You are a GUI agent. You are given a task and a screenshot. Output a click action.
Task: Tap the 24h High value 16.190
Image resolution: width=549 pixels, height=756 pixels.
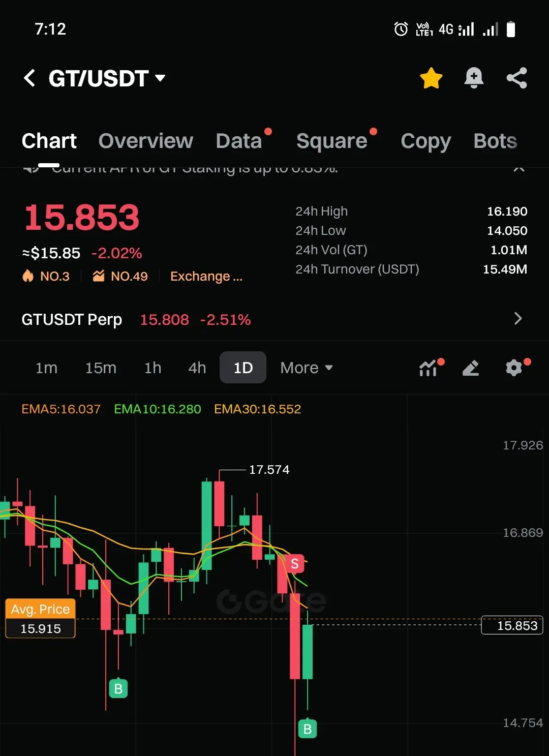[x=507, y=211]
